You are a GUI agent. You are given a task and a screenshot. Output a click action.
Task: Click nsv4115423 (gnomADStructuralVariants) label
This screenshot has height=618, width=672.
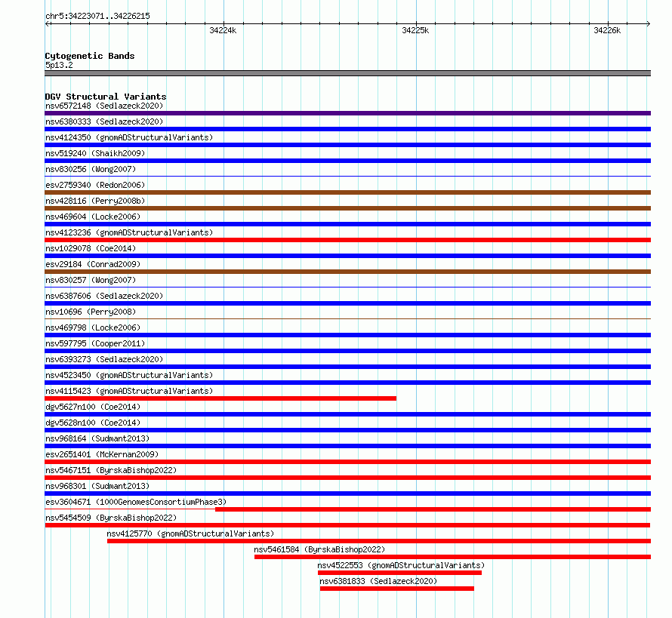129,391
